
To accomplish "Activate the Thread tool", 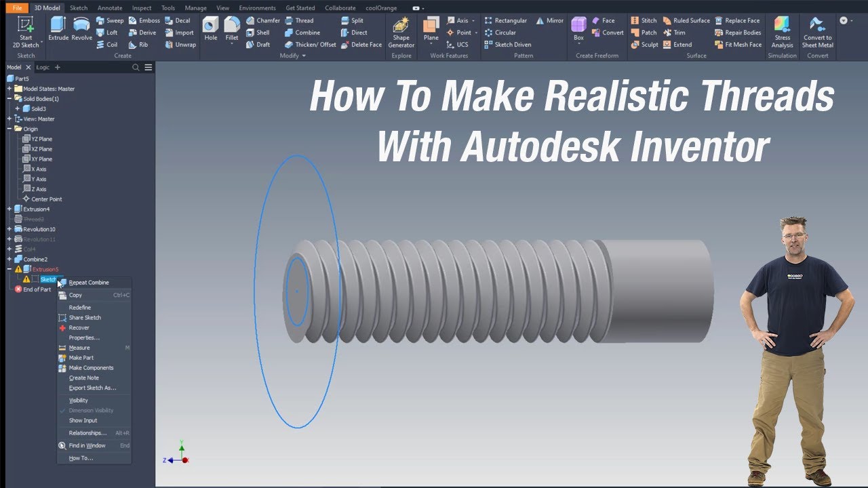I will pyautogui.click(x=299, y=20).
